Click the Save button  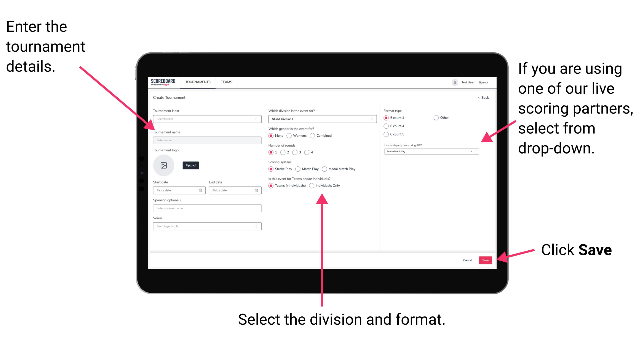[x=486, y=260]
